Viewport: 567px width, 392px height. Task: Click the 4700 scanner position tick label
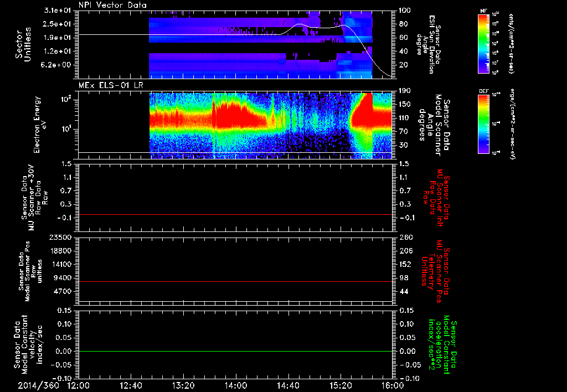63,291
